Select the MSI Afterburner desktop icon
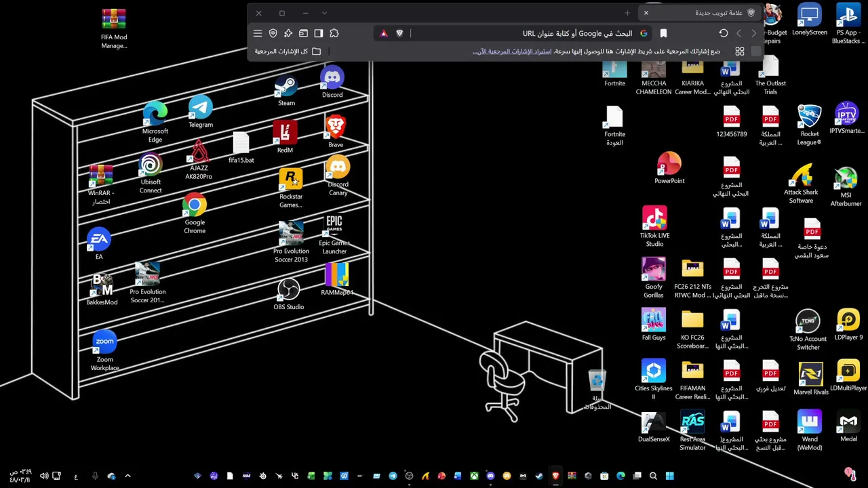This screenshot has width=868, height=488. tap(846, 186)
